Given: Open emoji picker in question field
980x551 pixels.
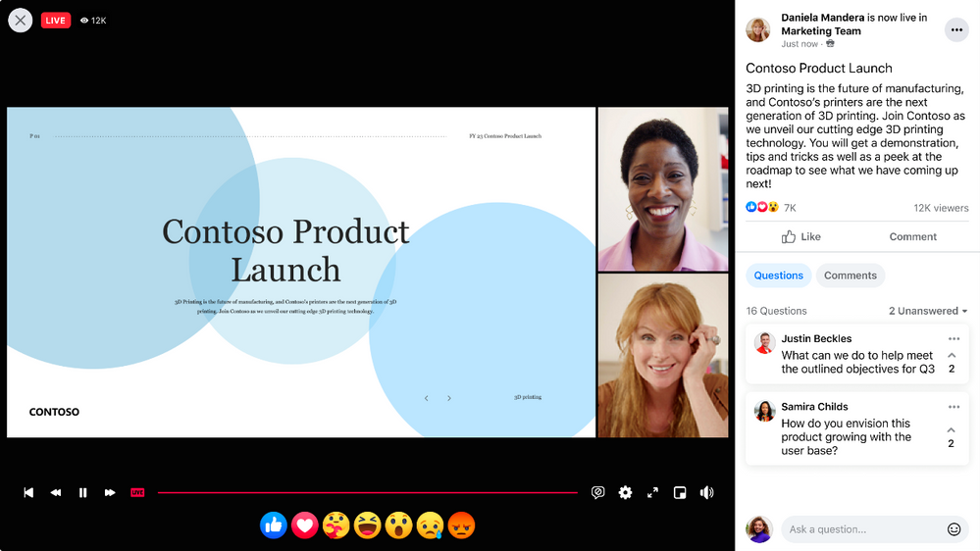Looking at the screenshot, I should (954, 529).
